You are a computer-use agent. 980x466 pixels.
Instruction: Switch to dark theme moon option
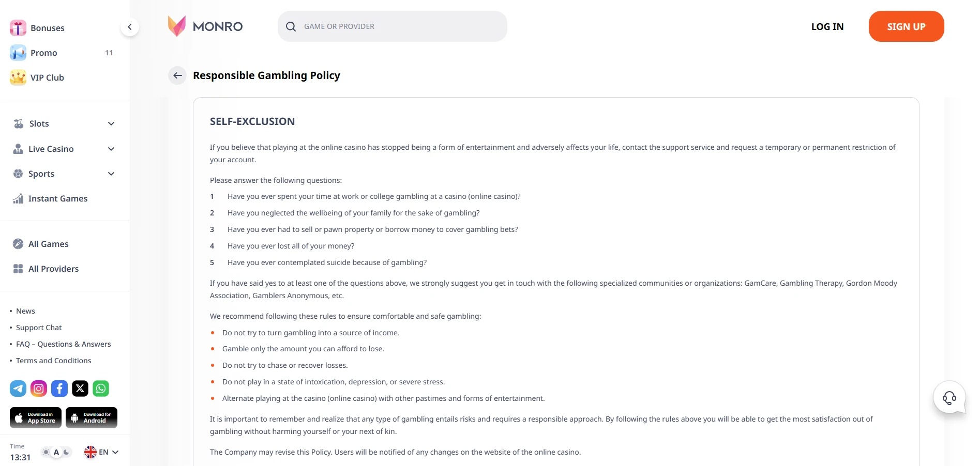point(66,452)
